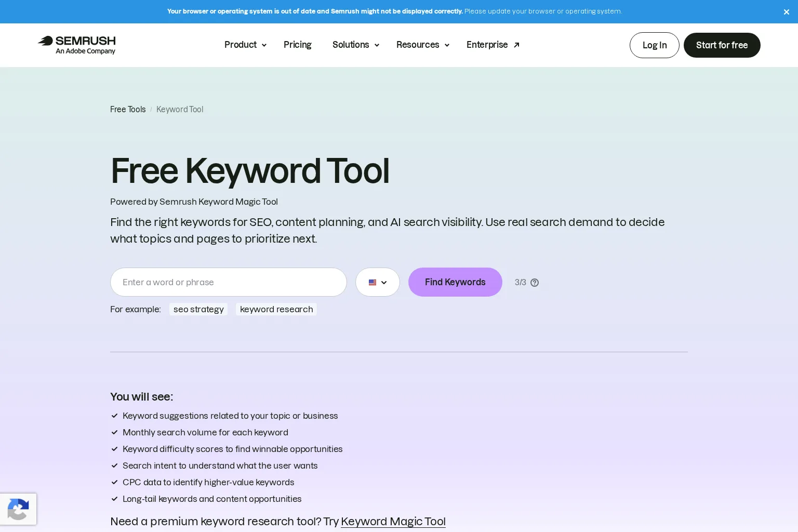Open the Keyword Magic Tool link
The image size is (798, 532).
393,521
